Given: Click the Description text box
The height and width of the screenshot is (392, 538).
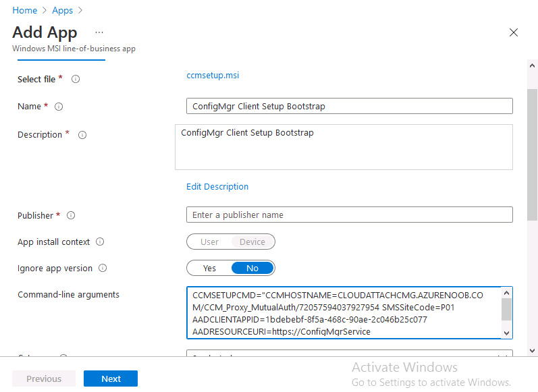Looking at the screenshot, I should [x=344, y=147].
